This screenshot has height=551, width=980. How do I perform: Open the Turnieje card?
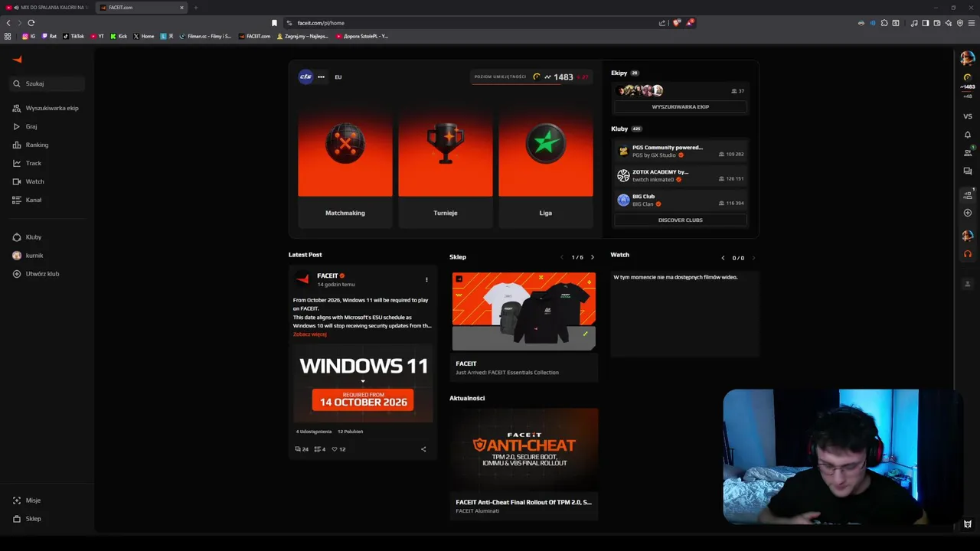click(445, 167)
